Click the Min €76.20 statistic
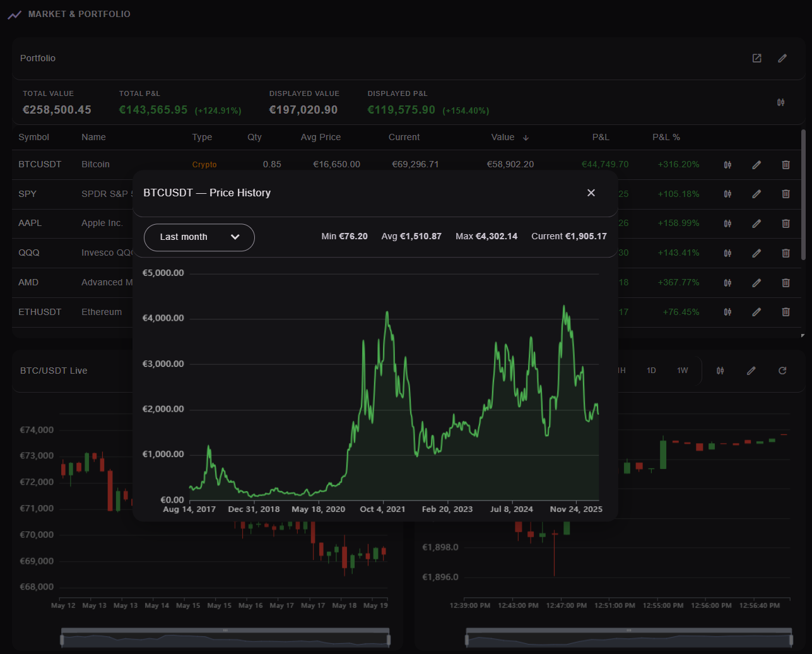This screenshot has width=812, height=654. click(x=344, y=236)
